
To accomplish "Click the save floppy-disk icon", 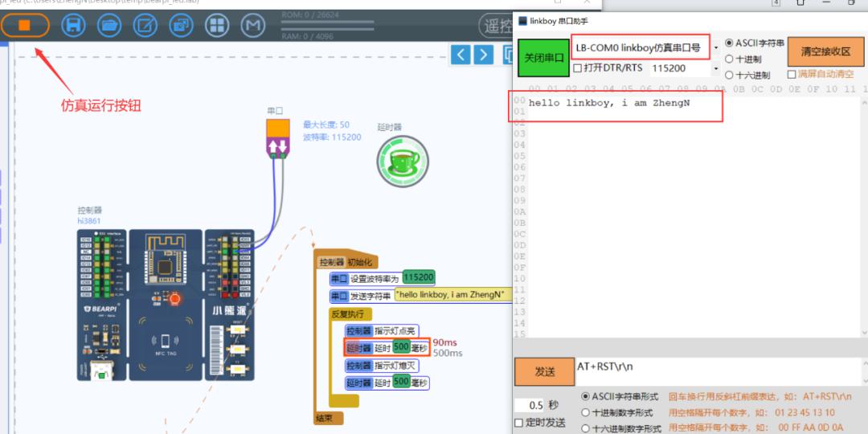I will (73, 26).
